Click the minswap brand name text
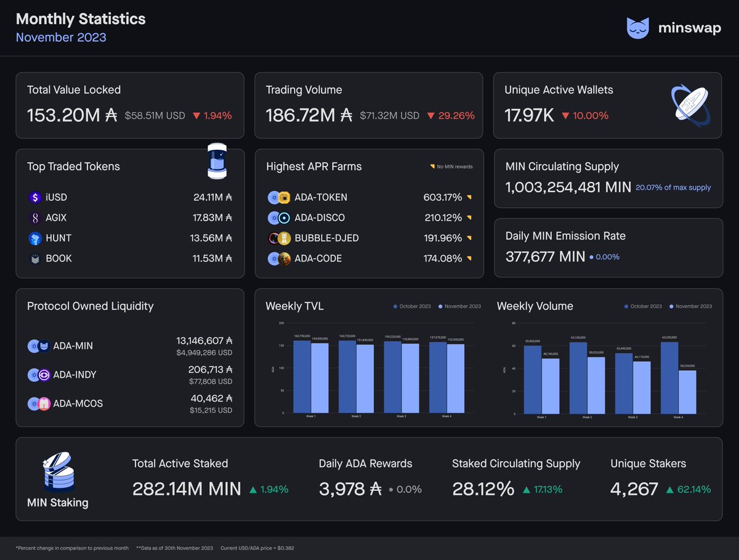 689,29
